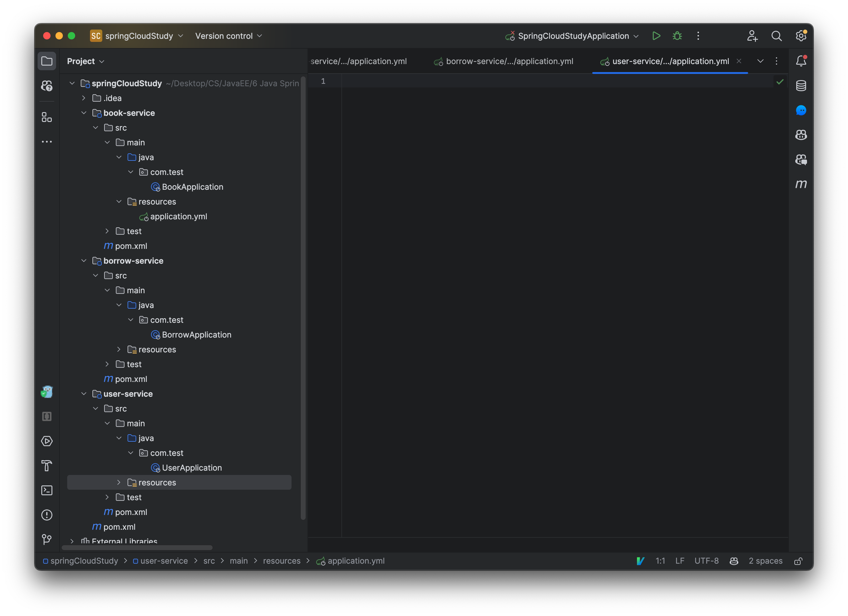Open the Structure tool window icon

click(x=47, y=117)
